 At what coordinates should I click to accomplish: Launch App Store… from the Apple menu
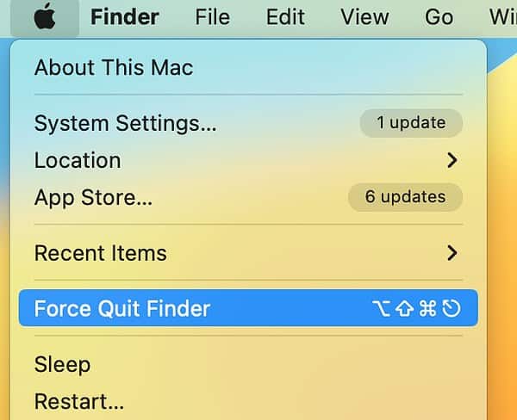pos(93,198)
